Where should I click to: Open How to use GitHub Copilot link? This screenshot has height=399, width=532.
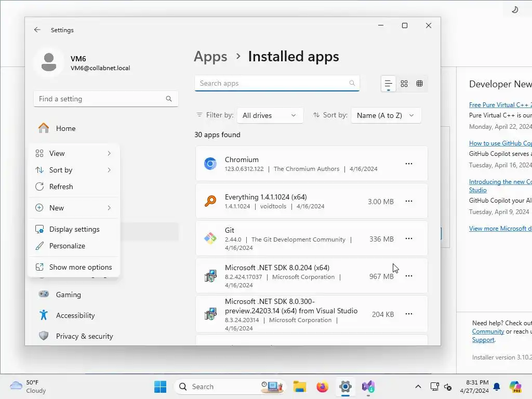(500, 143)
